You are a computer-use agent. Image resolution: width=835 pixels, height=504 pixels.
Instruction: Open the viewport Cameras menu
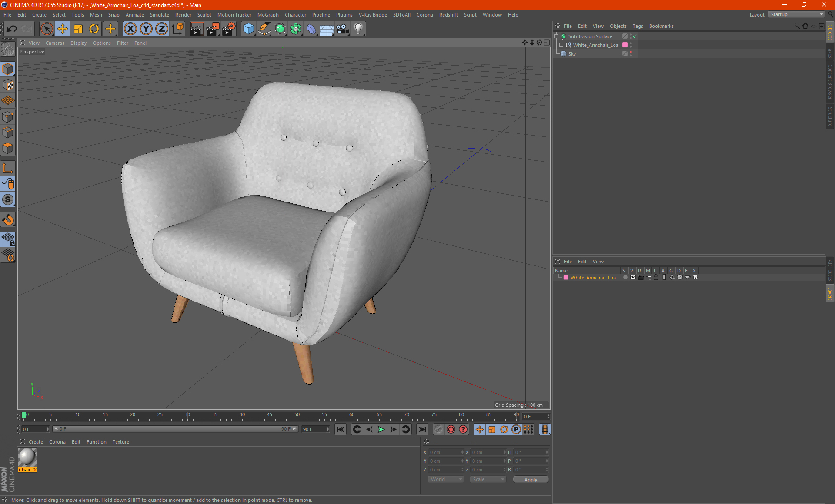[55, 43]
